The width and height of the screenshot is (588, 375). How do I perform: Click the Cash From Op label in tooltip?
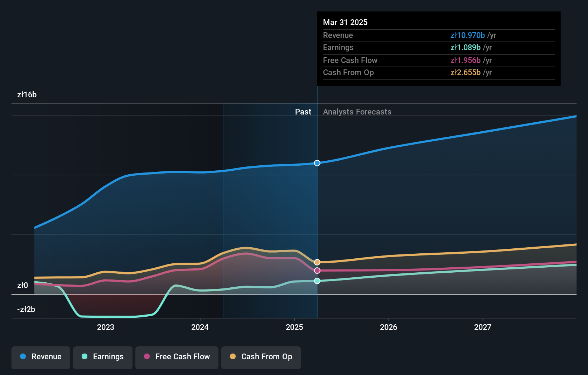click(x=348, y=73)
